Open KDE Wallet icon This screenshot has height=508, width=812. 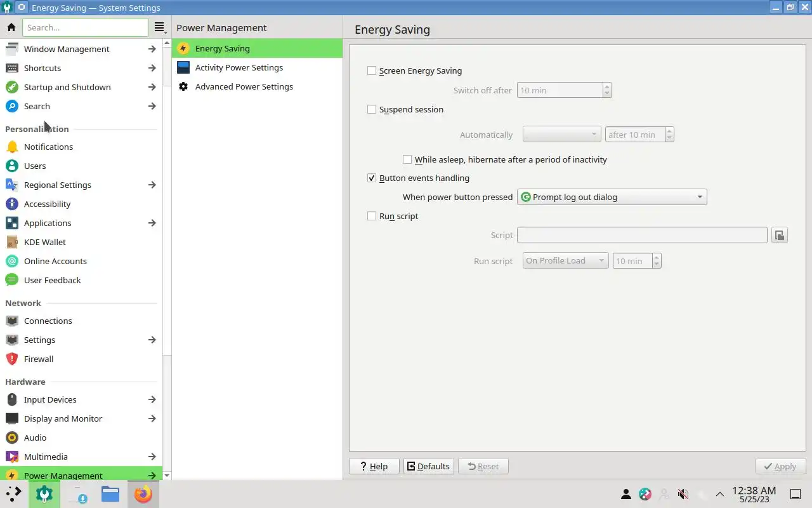tap(12, 242)
